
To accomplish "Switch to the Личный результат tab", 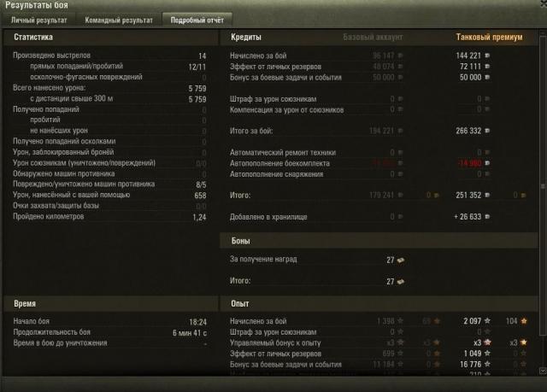I will pyautogui.click(x=38, y=20).
